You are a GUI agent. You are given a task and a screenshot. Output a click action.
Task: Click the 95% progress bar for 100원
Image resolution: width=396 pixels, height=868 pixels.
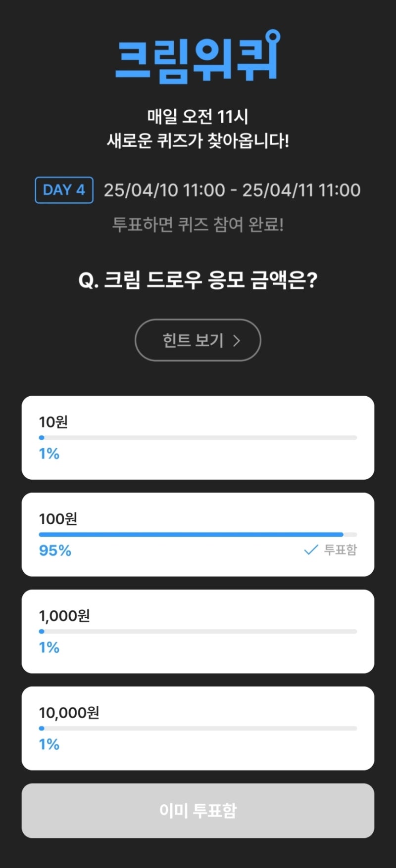click(198, 535)
